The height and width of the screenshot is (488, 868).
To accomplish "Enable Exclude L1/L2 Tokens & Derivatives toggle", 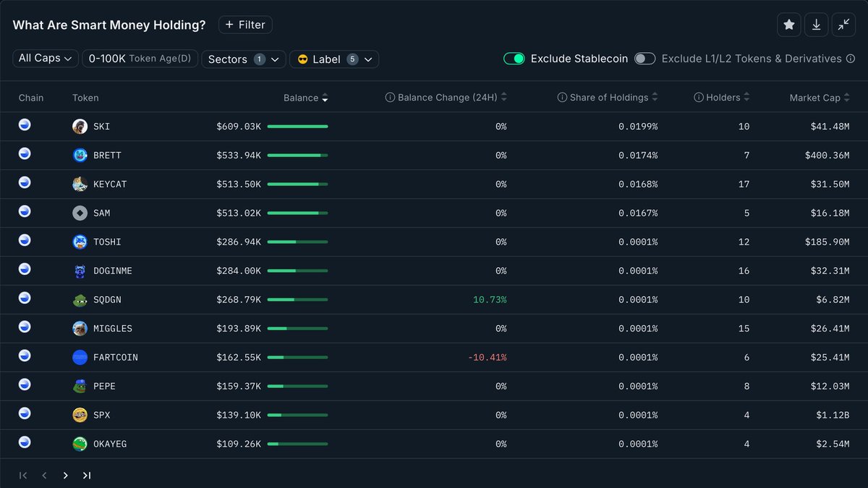I will point(645,59).
